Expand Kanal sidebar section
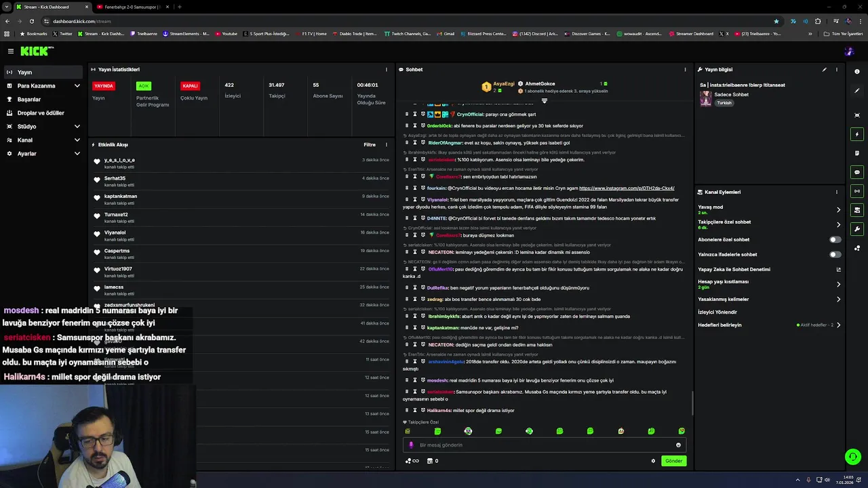The height and width of the screenshot is (488, 868). click(x=77, y=140)
